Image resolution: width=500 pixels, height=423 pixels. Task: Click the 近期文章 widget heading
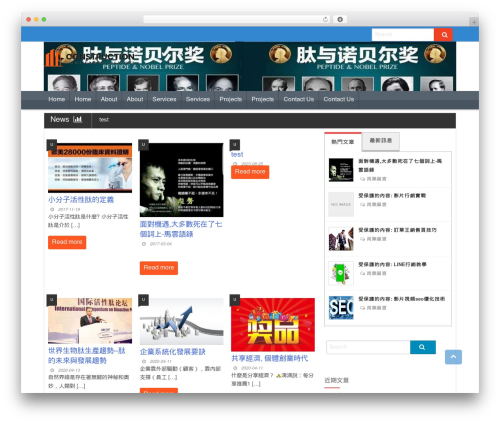[x=336, y=380]
